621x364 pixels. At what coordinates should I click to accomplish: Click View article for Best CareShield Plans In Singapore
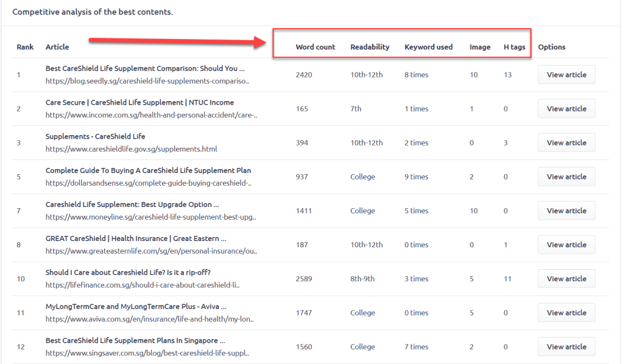pyautogui.click(x=566, y=347)
